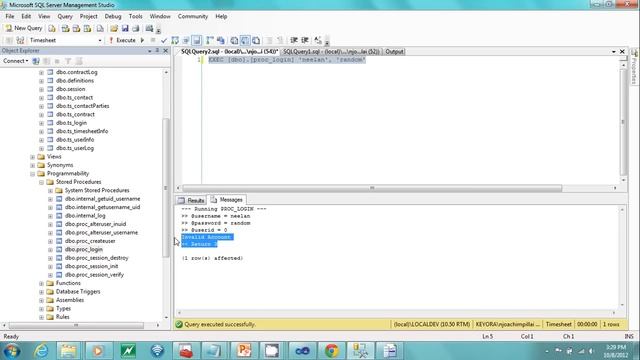This screenshot has height=360, width=640.
Task: Expand the Synonyms folder
Action: point(32,165)
